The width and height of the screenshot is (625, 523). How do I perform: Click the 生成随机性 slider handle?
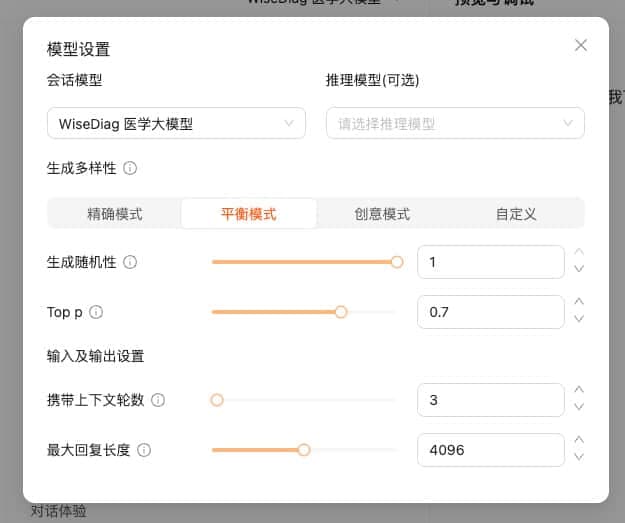coord(397,262)
